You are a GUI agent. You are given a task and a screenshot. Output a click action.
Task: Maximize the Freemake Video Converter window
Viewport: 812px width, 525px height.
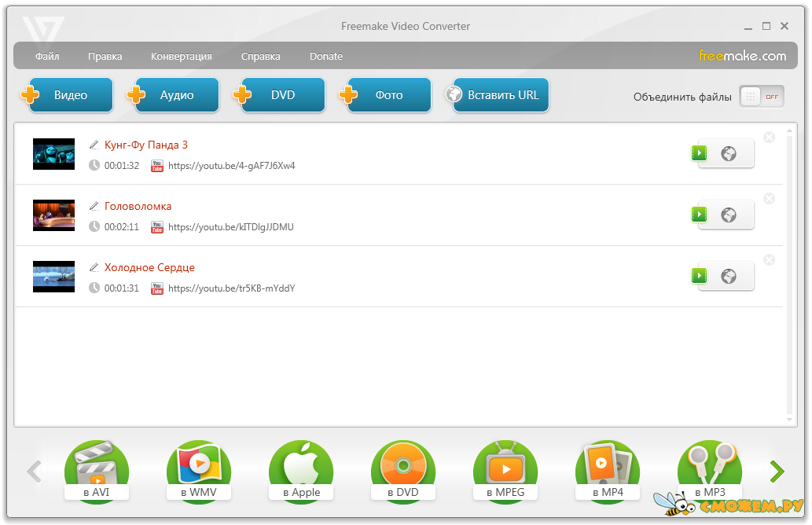[x=766, y=26]
